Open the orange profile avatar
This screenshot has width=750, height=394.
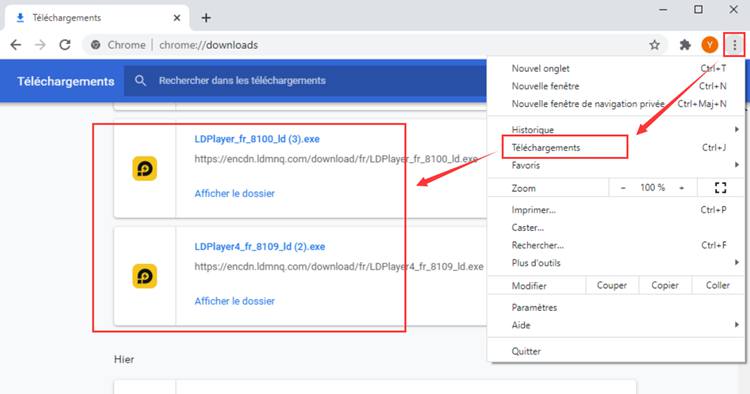(710, 45)
